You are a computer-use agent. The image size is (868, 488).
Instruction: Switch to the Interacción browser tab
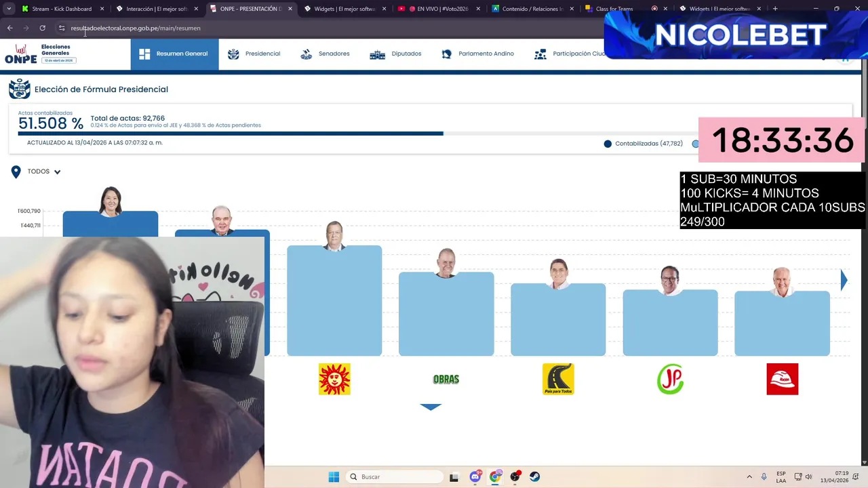156,9
